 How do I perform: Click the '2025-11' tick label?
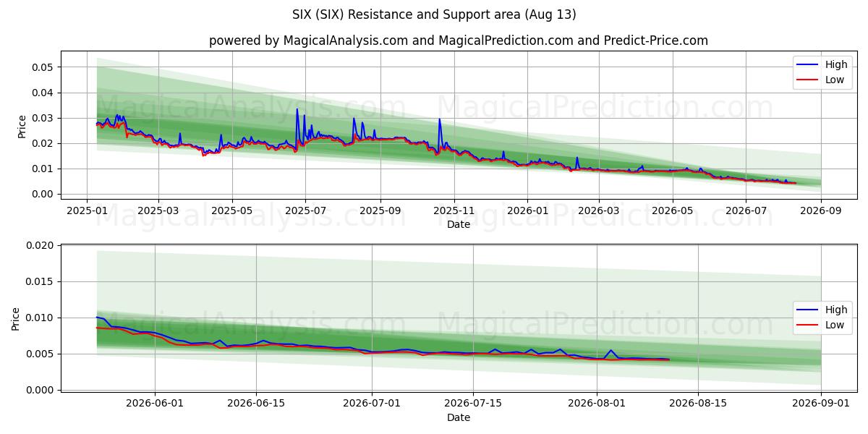coord(454,210)
